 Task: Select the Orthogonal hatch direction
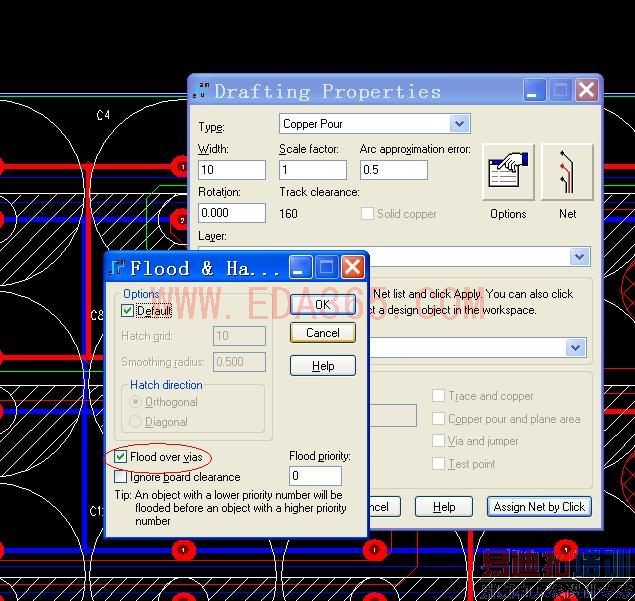(x=135, y=402)
